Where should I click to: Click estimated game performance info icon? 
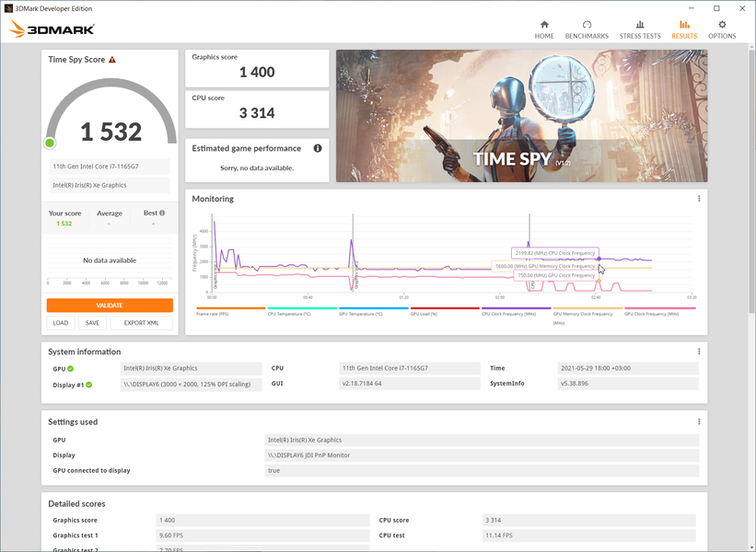point(318,148)
